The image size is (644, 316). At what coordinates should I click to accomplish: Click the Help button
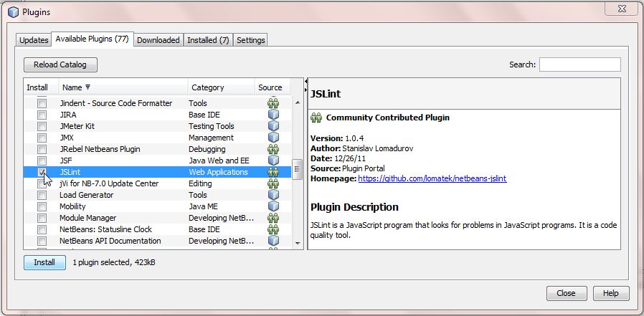(611, 294)
